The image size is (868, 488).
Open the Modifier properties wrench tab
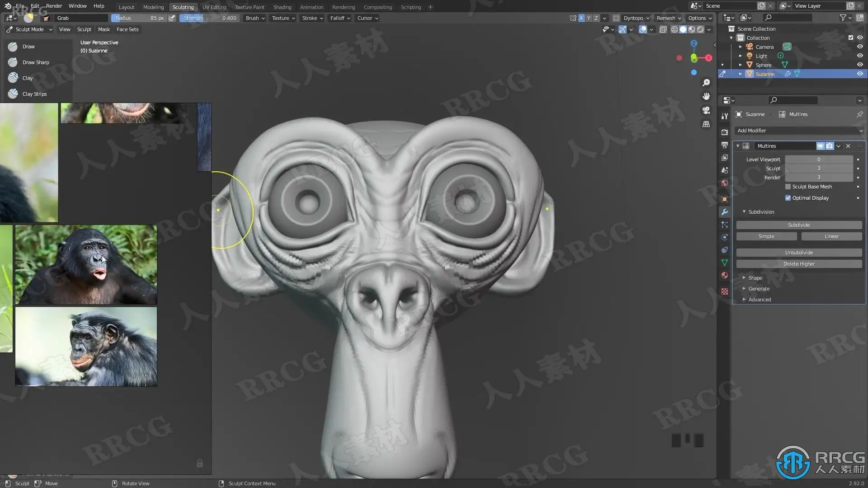pos(725,212)
